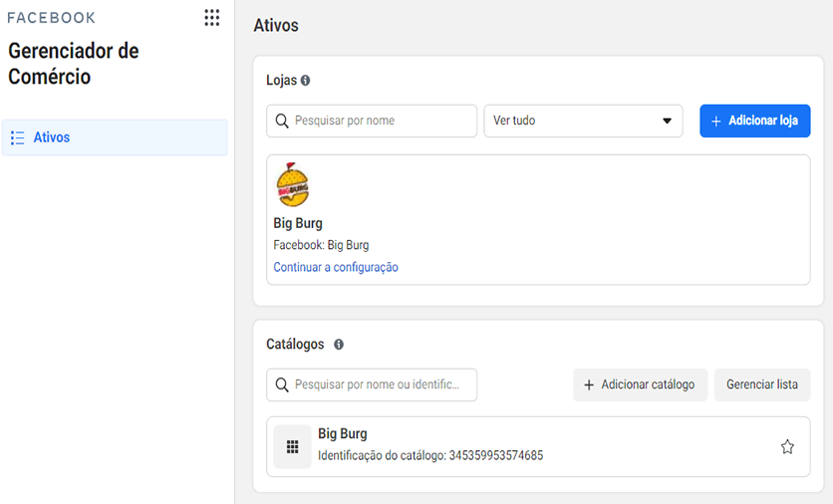833x504 pixels.
Task: Expand the Ver tudo dropdown arrow
Action: tap(667, 121)
